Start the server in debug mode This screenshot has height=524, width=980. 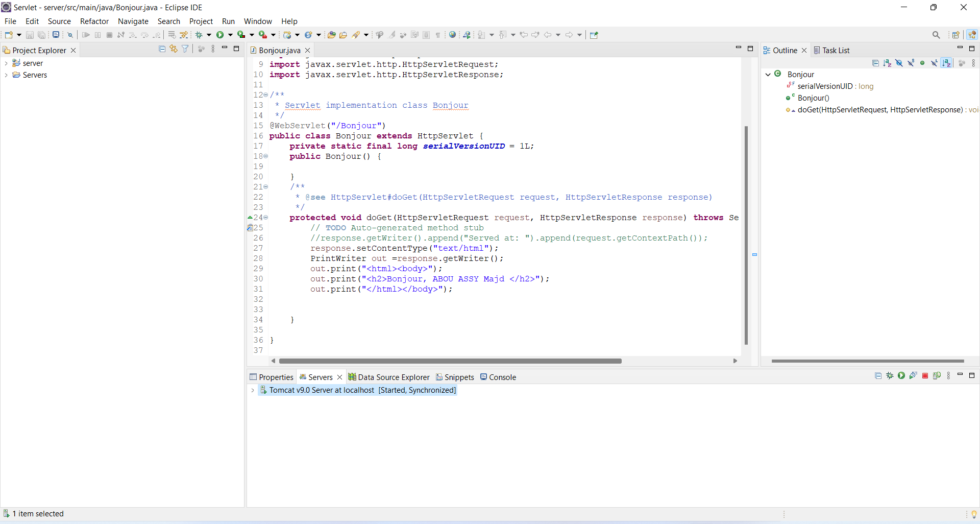[x=891, y=375]
